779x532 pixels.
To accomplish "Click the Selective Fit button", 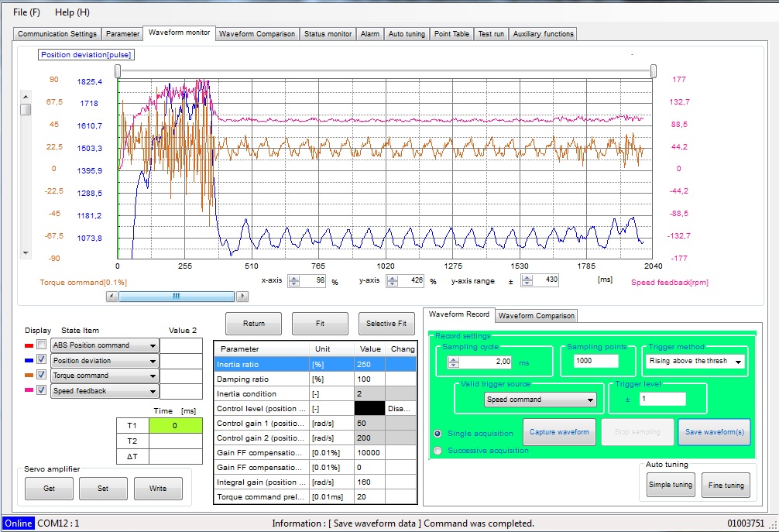I will tap(386, 324).
